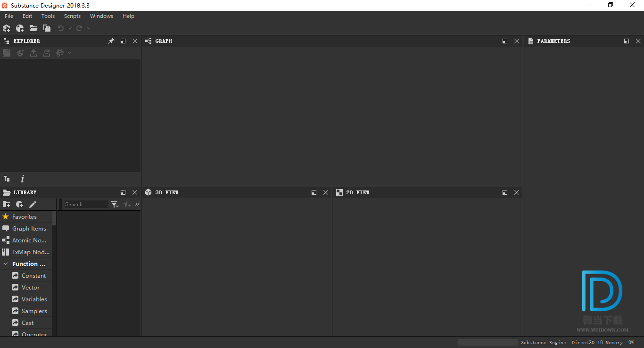Click the Save all packages icon
The width and height of the screenshot is (644, 348).
tap(47, 28)
